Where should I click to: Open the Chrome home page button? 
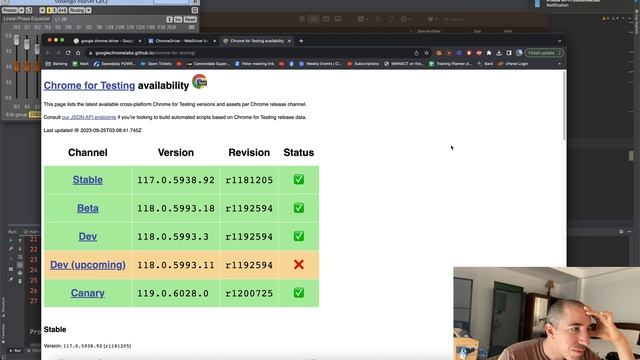point(78,53)
